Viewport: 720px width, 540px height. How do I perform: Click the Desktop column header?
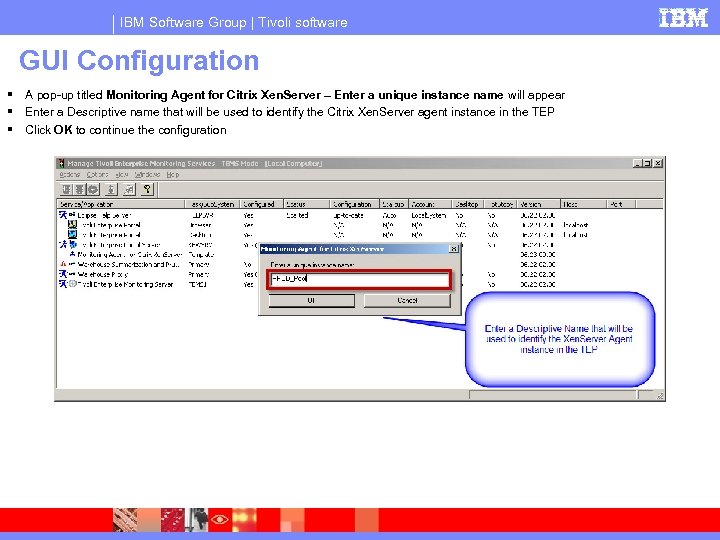click(x=467, y=204)
